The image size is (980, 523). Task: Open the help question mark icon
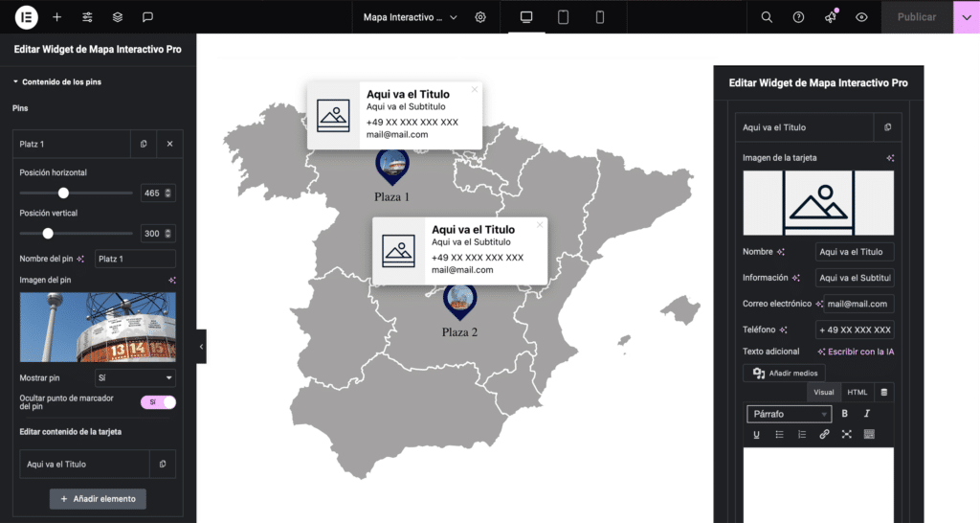(798, 17)
